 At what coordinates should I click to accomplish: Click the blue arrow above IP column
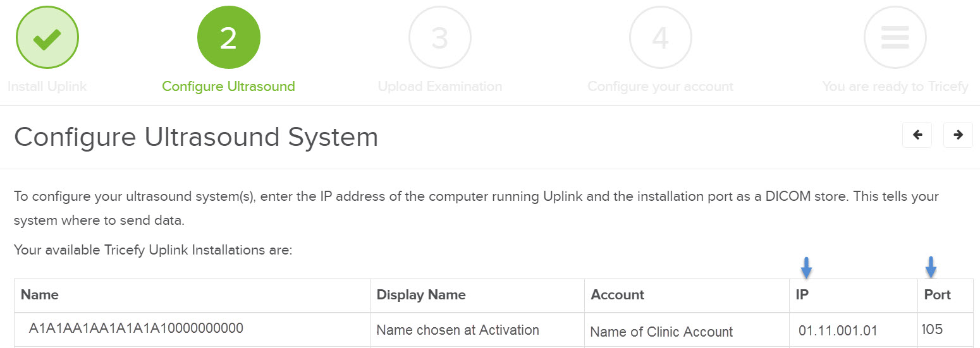click(x=806, y=268)
